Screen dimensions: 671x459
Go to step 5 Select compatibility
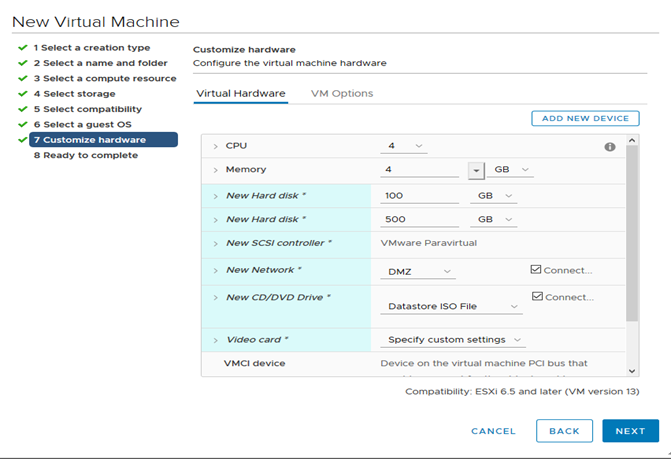pyautogui.click(x=88, y=109)
